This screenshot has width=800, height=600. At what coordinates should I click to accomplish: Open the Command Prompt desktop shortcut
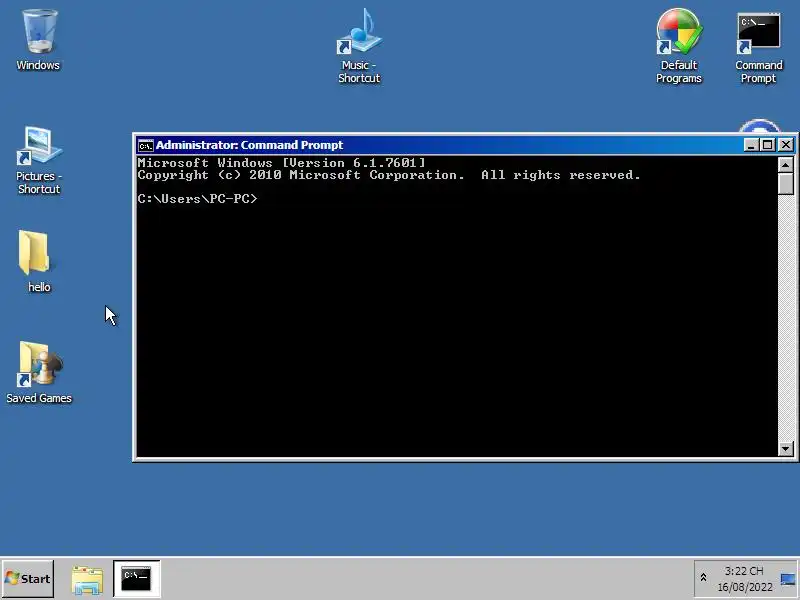click(758, 47)
